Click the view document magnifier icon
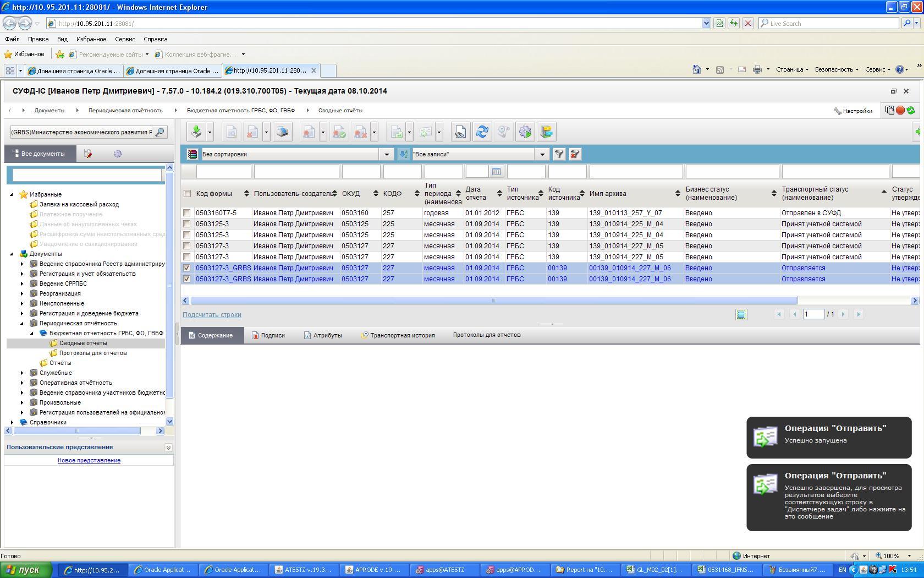Image resolution: width=924 pixels, height=578 pixels. pos(231,132)
